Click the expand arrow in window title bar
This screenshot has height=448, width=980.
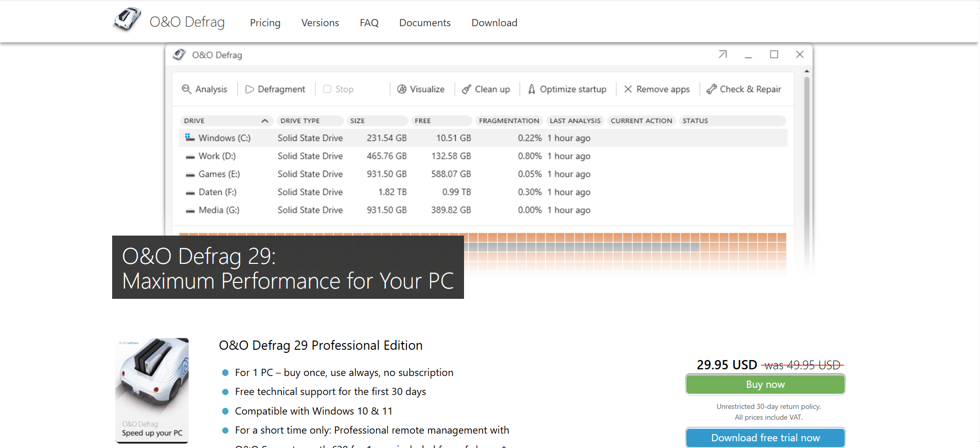(723, 55)
